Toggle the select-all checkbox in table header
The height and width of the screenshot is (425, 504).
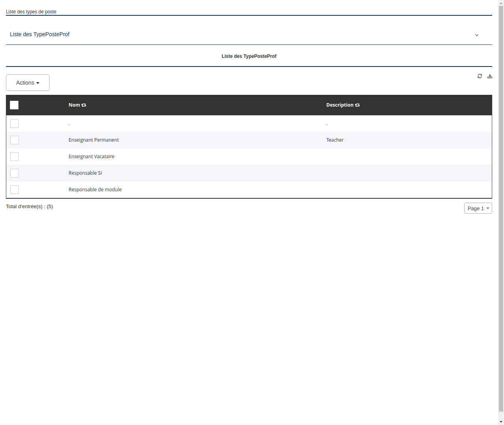14,105
